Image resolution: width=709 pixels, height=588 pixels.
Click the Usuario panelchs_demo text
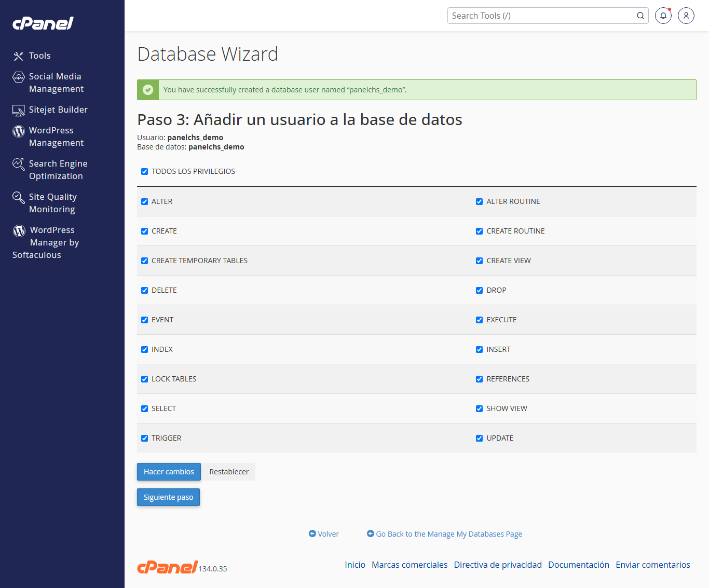[x=180, y=138]
